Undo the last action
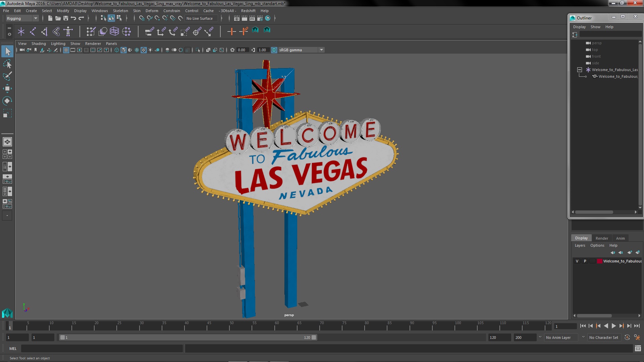 [x=73, y=18]
